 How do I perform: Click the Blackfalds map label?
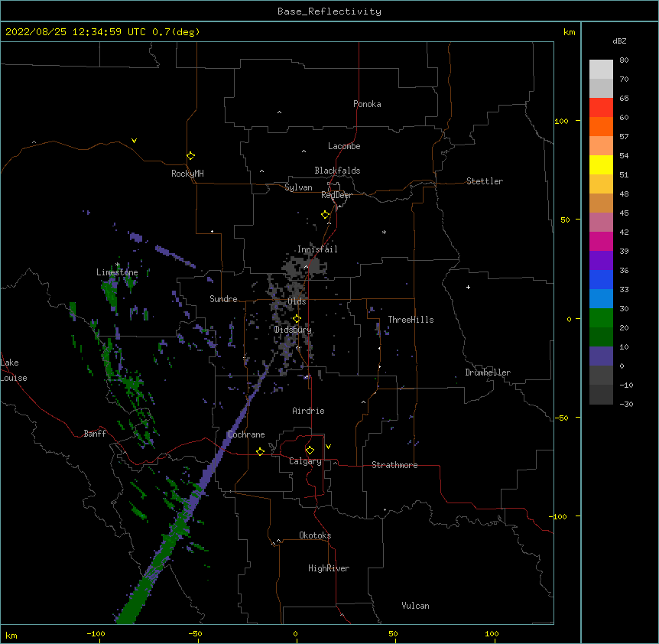(x=337, y=171)
